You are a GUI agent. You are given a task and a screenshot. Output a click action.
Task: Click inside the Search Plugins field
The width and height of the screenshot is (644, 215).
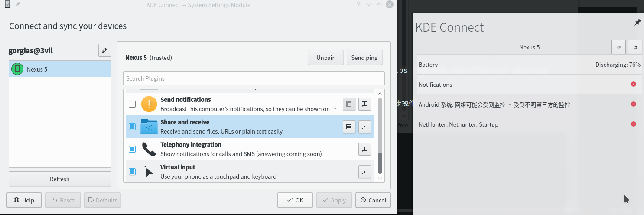click(x=254, y=78)
